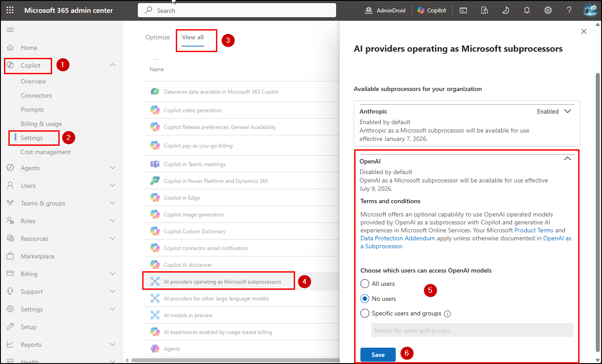Open Cost management under Copilot
Viewport: 602px width, 364px height.
point(45,152)
